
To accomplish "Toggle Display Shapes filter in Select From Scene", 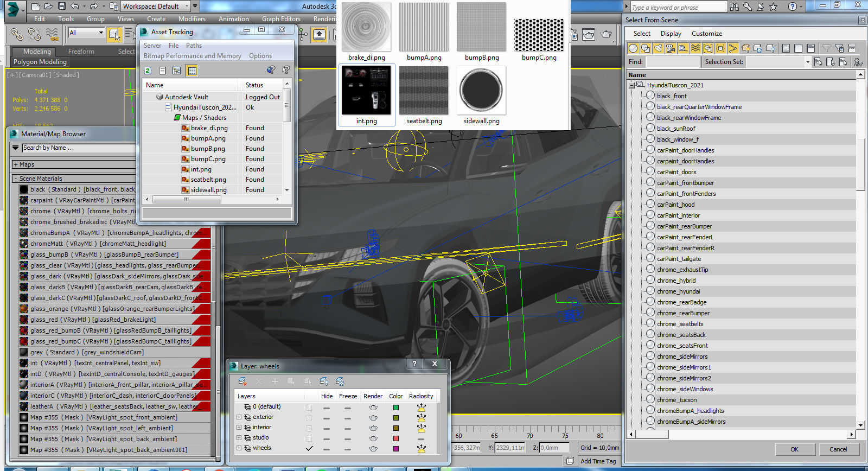I will click(645, 48).
